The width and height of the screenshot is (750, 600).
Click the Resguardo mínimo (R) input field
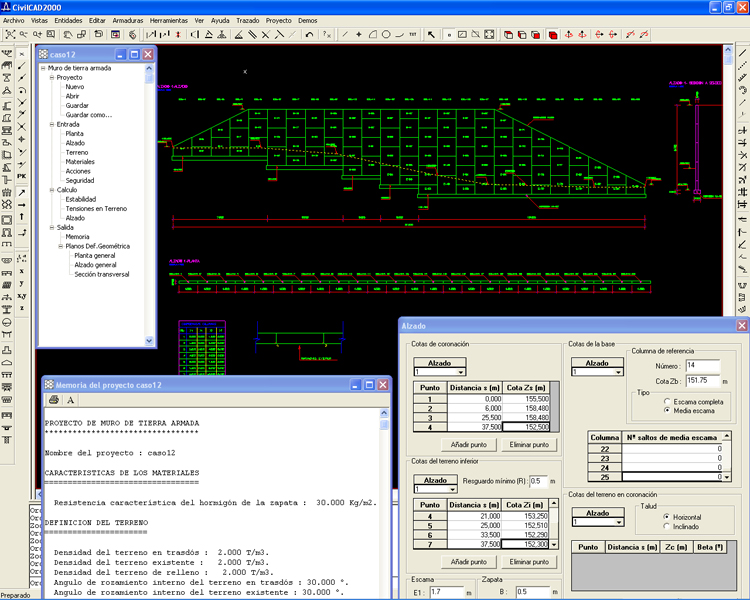click(540, 481)
